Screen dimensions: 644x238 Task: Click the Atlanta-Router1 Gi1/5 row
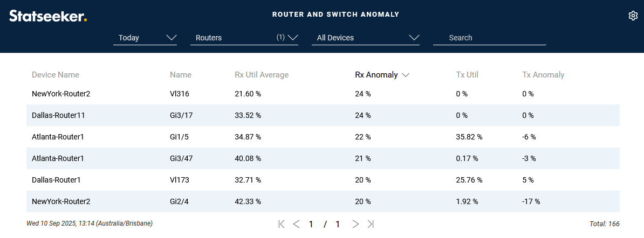[x=323, y=137]
